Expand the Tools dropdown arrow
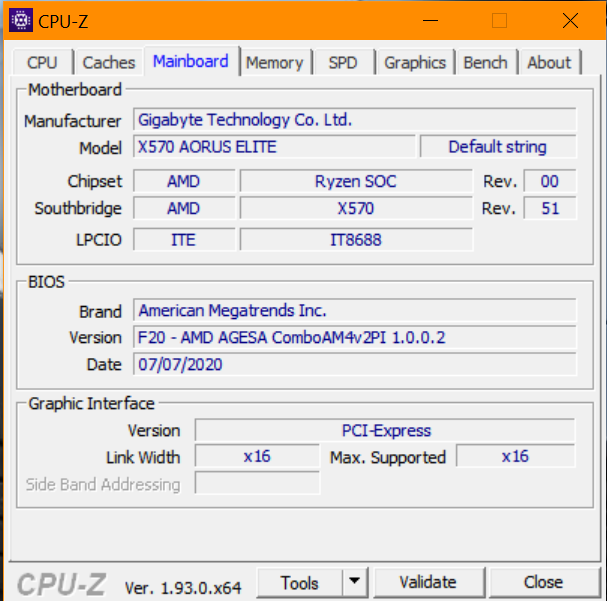 355,582
